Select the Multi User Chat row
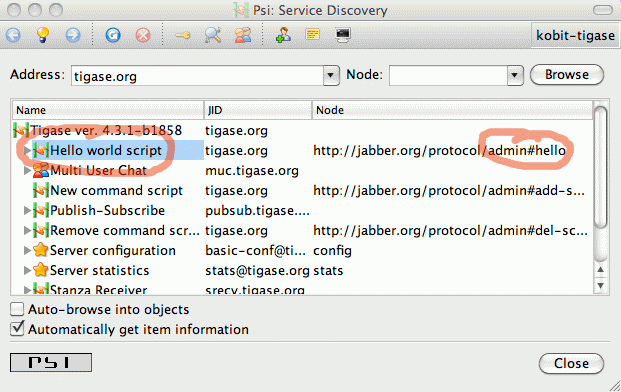This screenshot has width=621, height=392. (303, 171)
